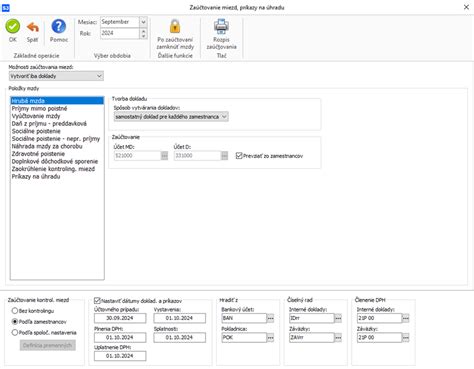Click the Účet MD field

pyautogui.click(x=137, y=156)
